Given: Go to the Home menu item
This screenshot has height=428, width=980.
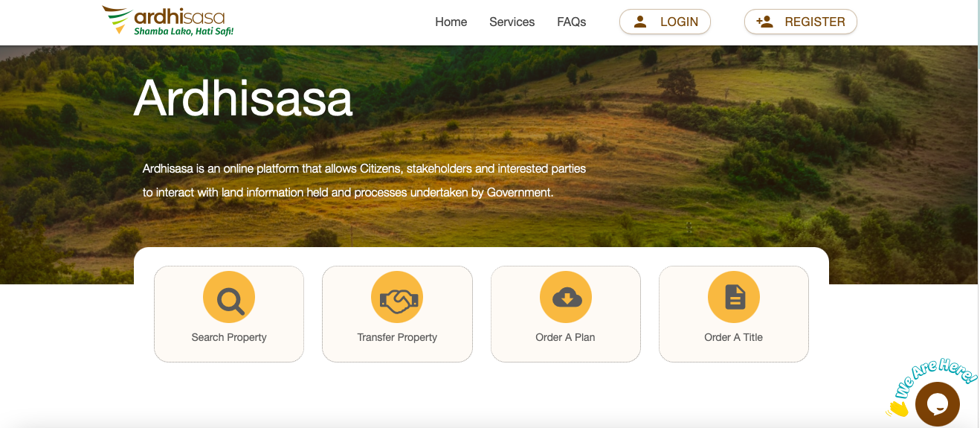Looking at the screenshot, I should [451, 22].
